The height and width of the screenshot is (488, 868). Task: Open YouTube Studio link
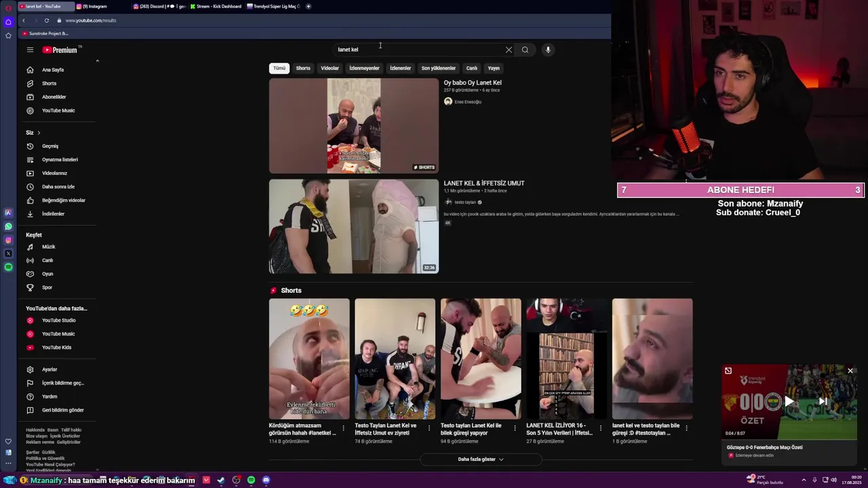pos(58,320)
